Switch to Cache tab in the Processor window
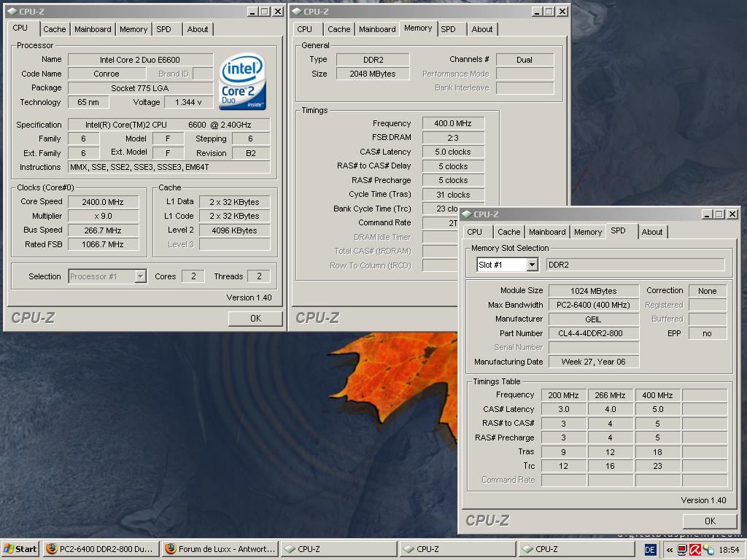 (54, 29)
